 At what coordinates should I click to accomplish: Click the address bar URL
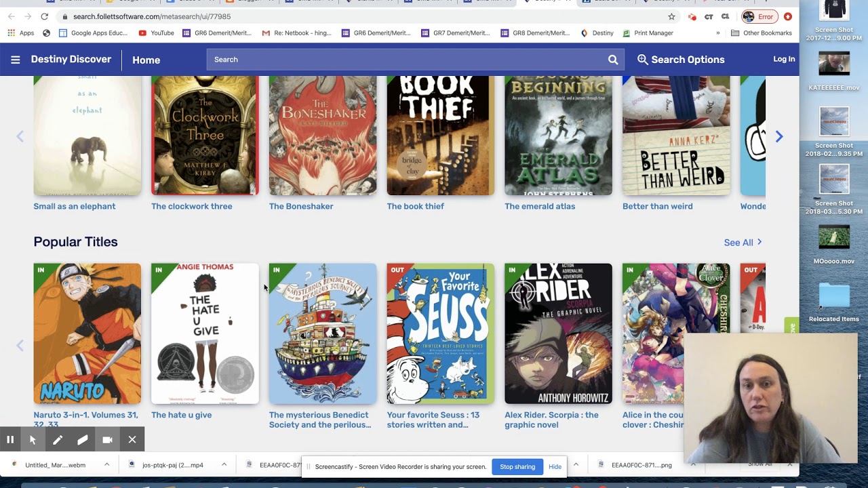point(152,16)
